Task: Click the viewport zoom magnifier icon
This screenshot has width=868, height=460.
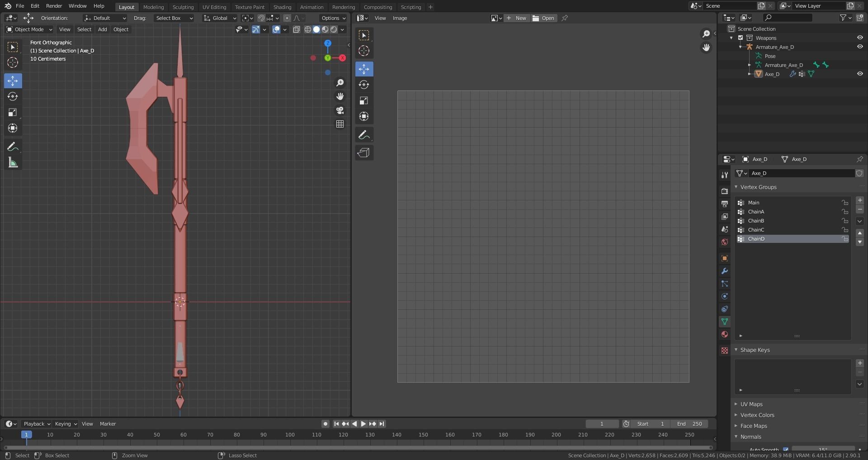Action: pyautogui.click(x=340, y=83)
